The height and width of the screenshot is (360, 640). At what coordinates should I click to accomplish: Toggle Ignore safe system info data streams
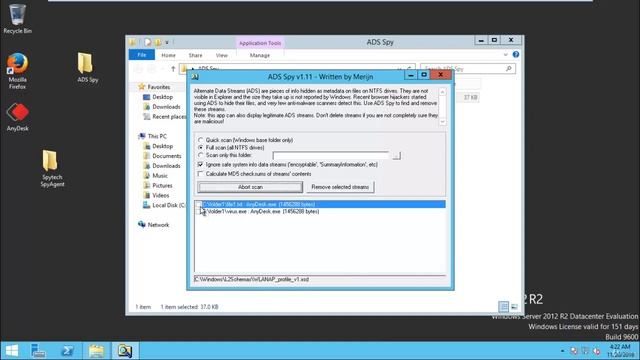(200, 164)
